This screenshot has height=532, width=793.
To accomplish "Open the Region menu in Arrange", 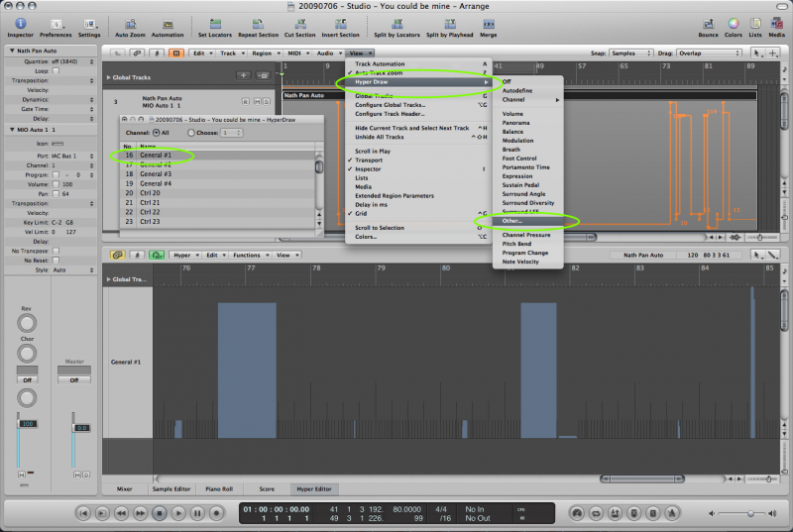I will 266,53.
